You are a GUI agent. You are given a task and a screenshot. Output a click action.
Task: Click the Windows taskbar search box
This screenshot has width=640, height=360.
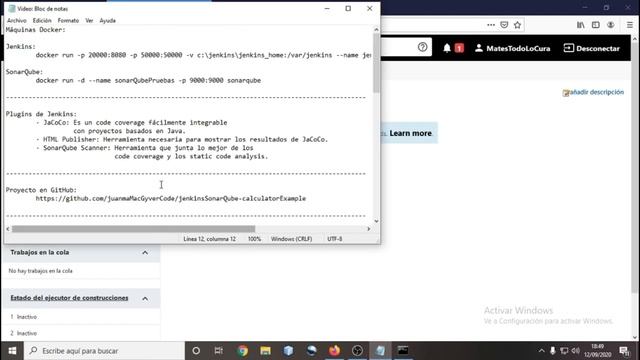point(104,351)
